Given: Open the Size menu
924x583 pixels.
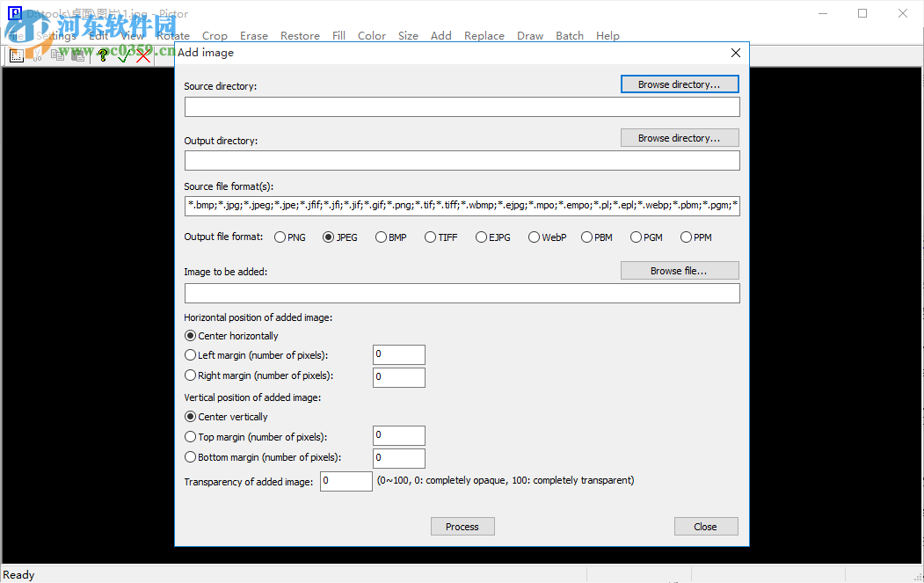Looking at the screenshot, I should (x=408, y=36).
